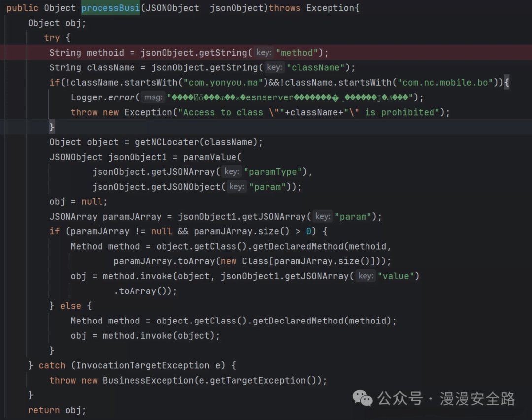
Task: Click 'getDeclaredMethod(methoid,' in the if branch
Action: click(322, 247)
